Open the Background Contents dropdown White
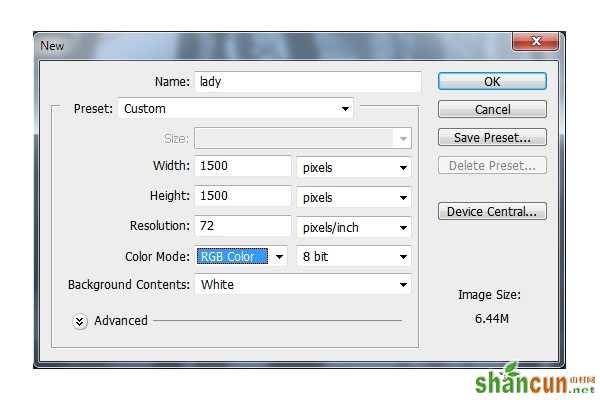 pos(303,284)
